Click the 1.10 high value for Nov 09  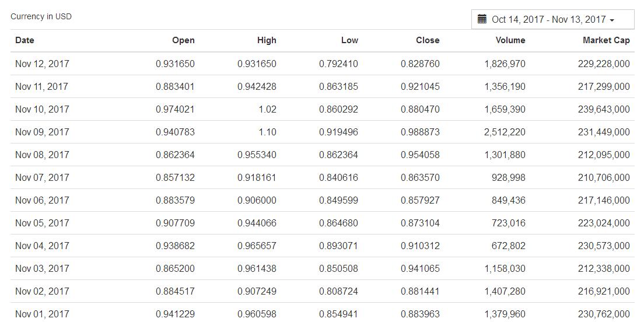pos(267,132)
